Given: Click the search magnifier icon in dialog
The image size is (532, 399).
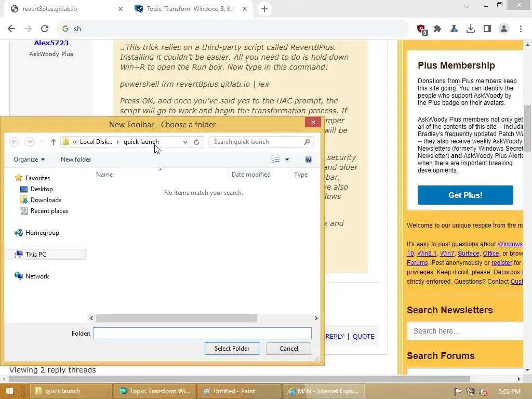Looking at the screenshot, I should point(307,142).
